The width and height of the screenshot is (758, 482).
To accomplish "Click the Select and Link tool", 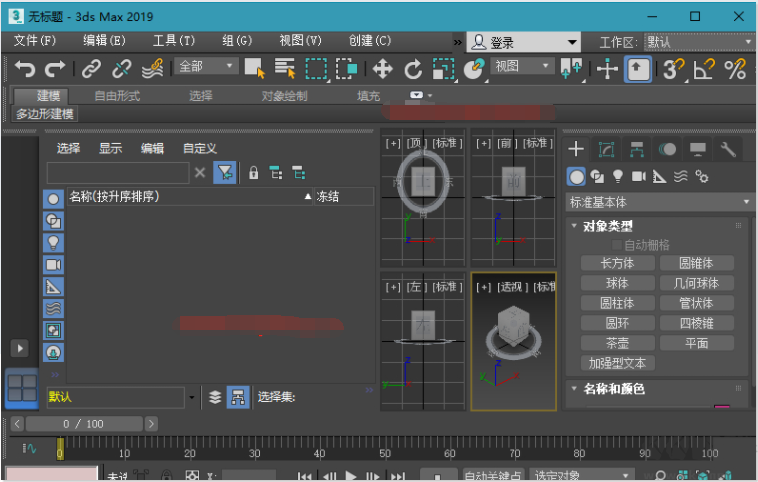I will pos(91,68).
